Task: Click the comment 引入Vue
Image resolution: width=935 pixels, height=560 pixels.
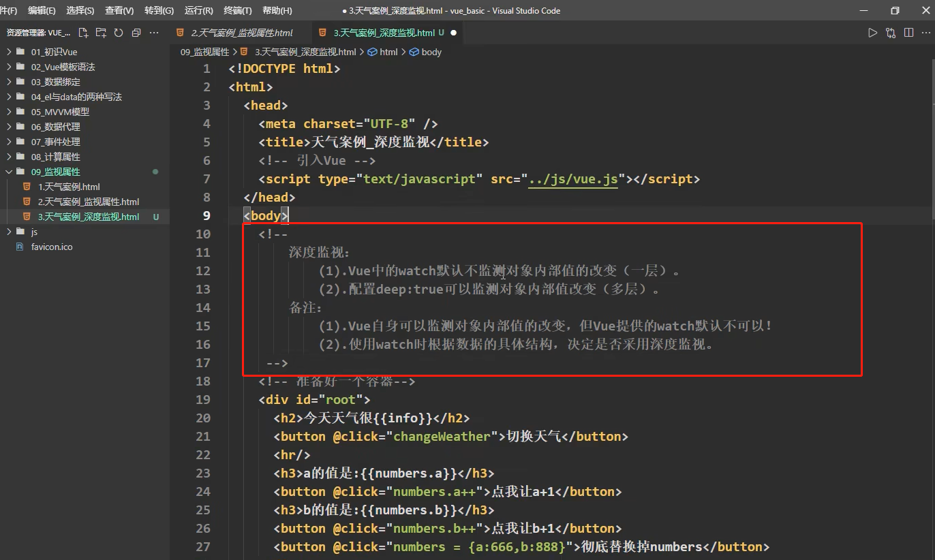Action: pos(317,161)
